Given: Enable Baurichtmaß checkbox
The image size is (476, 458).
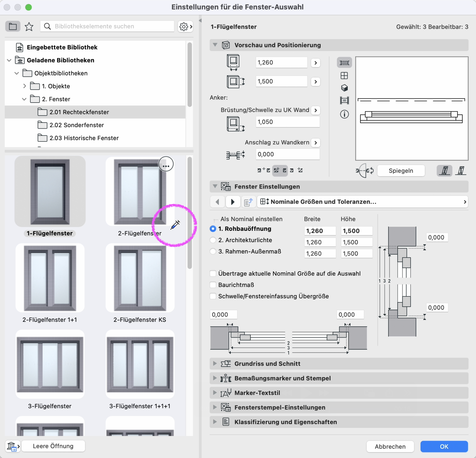Looking at the screenshot, I should 213,285.
